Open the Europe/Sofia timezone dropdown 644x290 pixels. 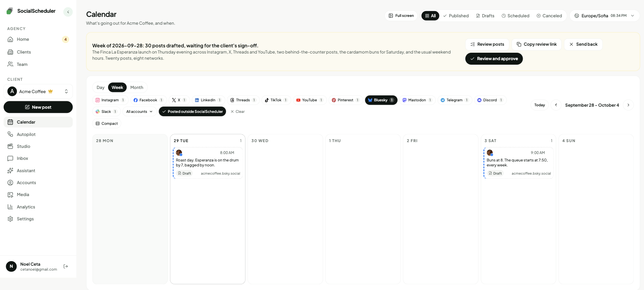[x=604, y=16]
